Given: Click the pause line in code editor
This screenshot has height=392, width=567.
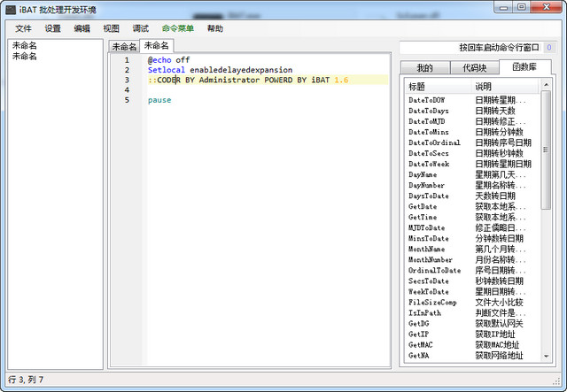Looking at the screenshot, I should point(160,100).
